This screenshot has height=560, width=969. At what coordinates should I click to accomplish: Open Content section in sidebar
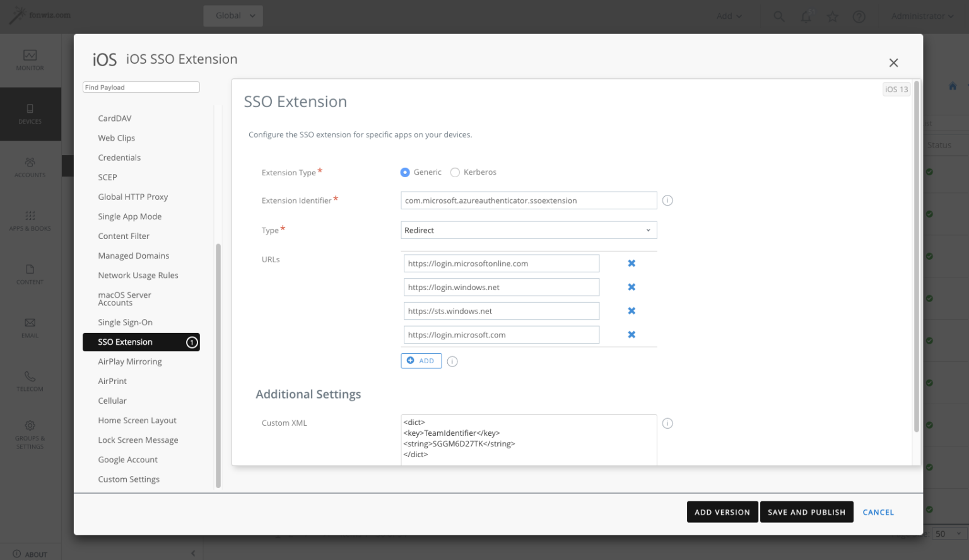30,275
